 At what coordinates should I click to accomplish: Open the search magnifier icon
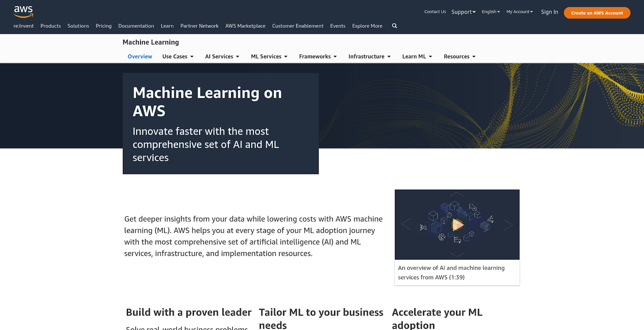coord(394,26)
